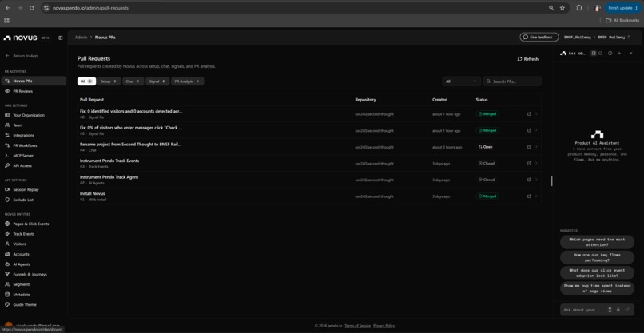
Task: Open 'Guide Theme' in sidebar
Action: (x=34, y=305)
